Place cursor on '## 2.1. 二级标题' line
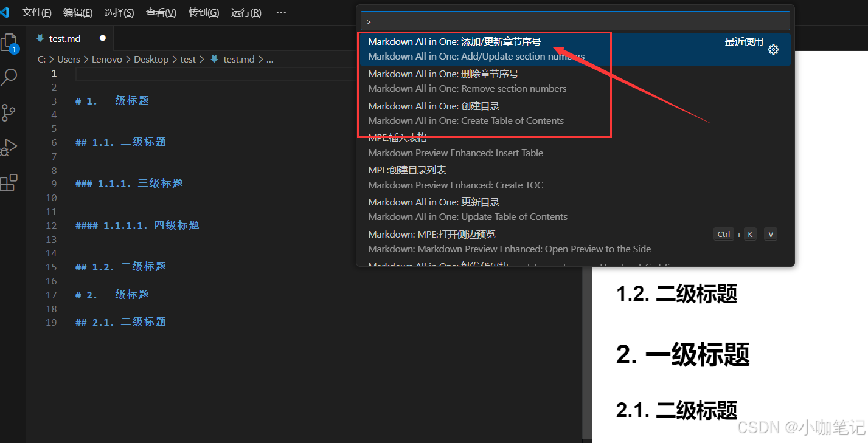 click(120, 322)
